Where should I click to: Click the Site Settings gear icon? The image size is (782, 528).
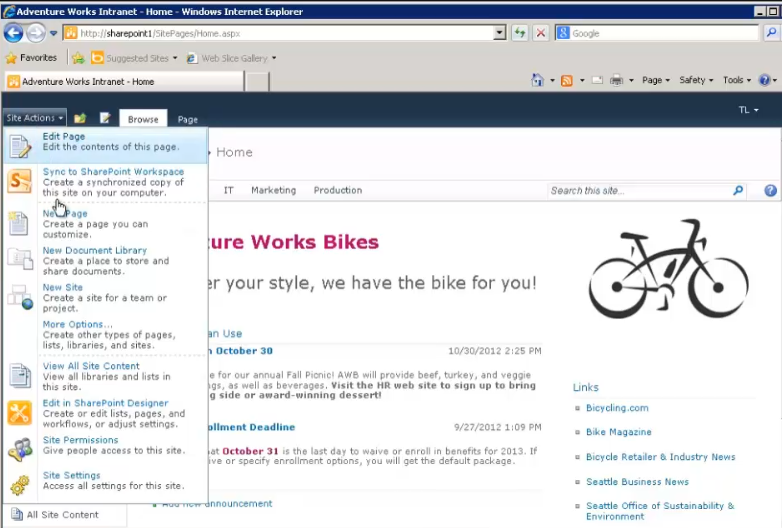[x=19, y=485]
